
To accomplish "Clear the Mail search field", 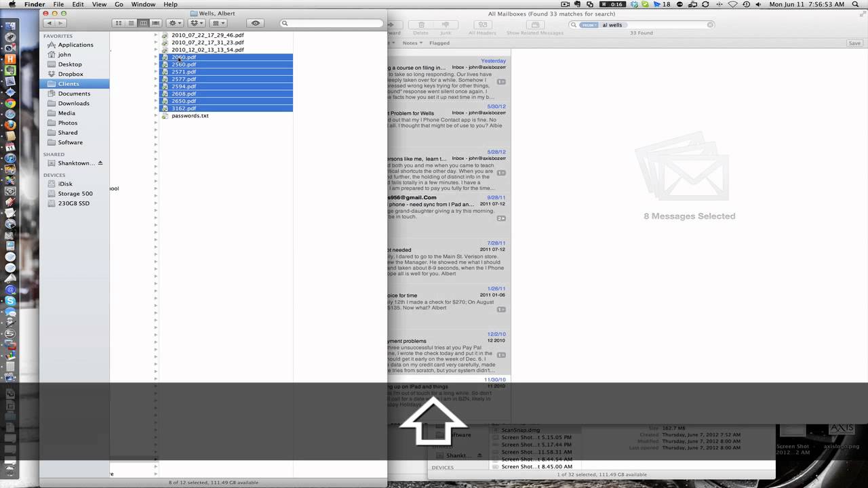I will (711, 25).
